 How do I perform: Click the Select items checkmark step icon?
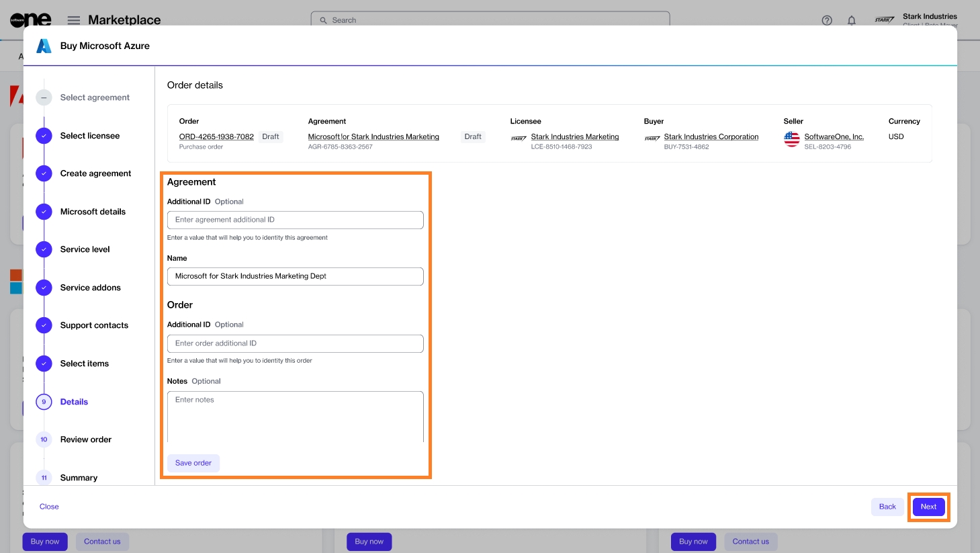coord(44,364)
